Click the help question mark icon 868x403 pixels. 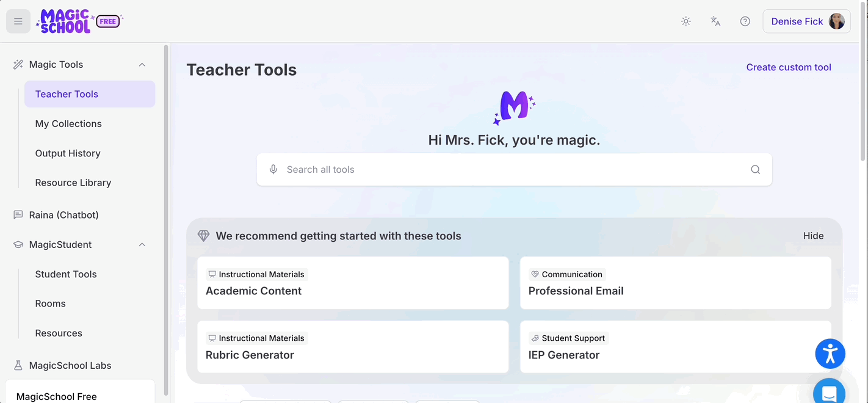(x=745, y=21)
